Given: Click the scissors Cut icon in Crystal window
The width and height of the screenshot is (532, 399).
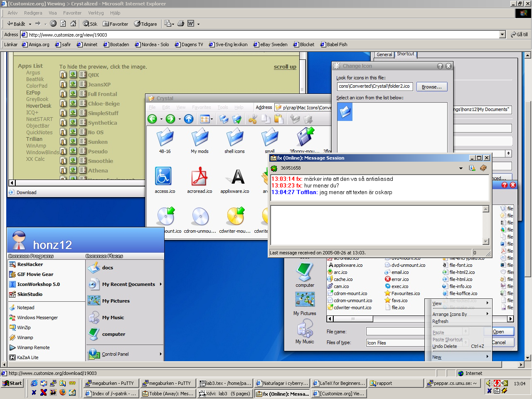Looking at the screenshot, I should [x=253, y=119].
